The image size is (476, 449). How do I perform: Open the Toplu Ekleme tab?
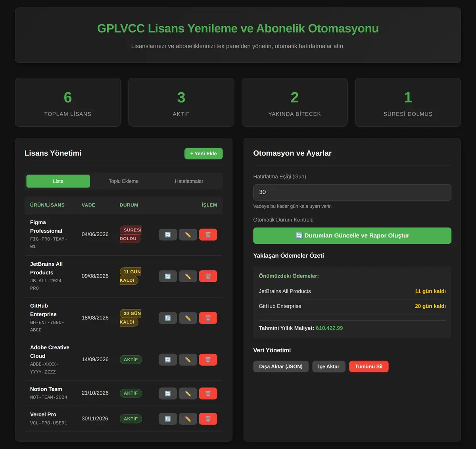124,181
